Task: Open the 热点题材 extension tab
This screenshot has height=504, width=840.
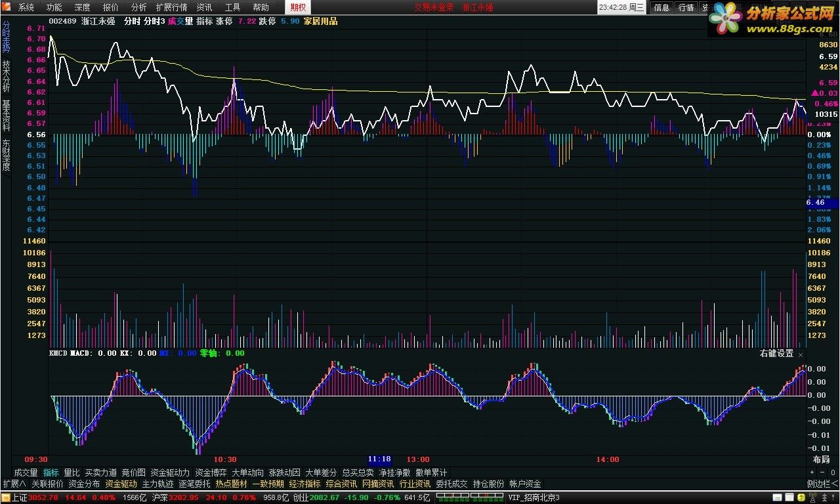Action: pos(231,484)
